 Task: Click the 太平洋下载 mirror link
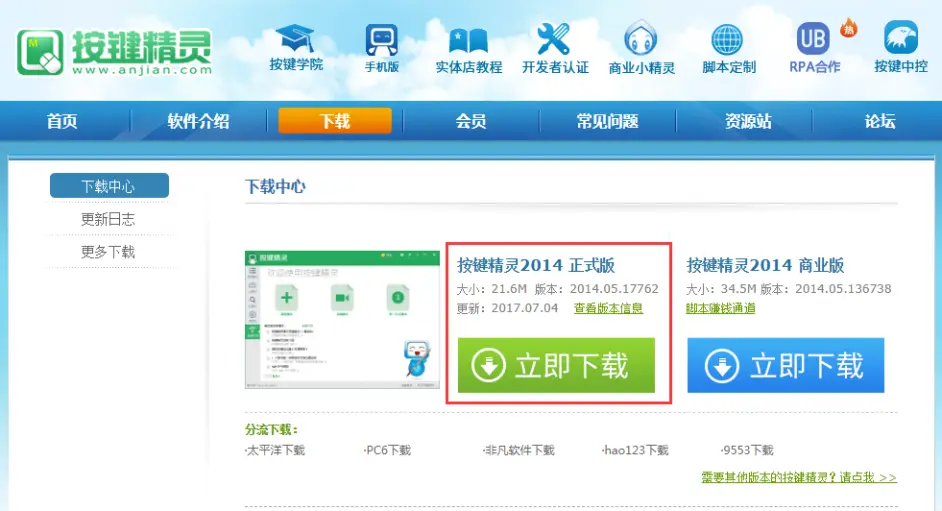pos(275,450)
